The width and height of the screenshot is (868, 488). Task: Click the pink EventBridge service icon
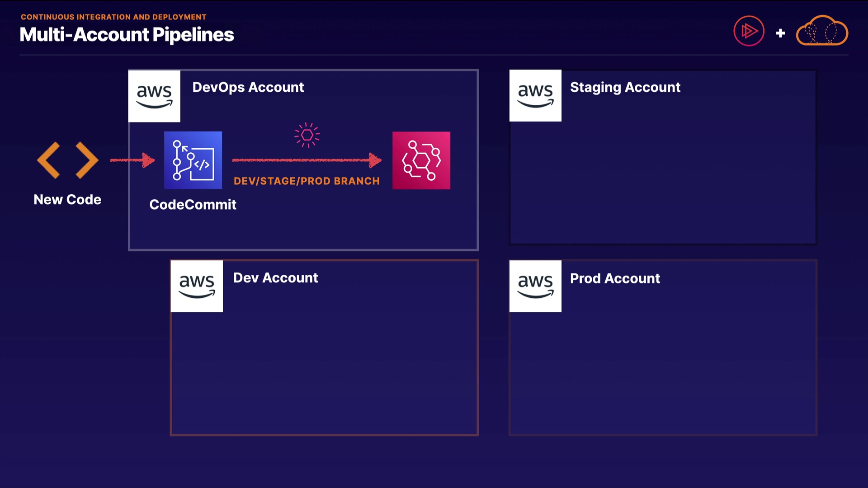click(x=421, y=160)
